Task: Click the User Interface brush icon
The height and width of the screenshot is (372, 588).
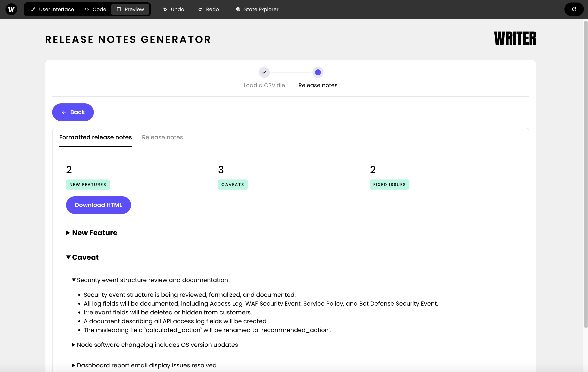Action: coord(33,9)
